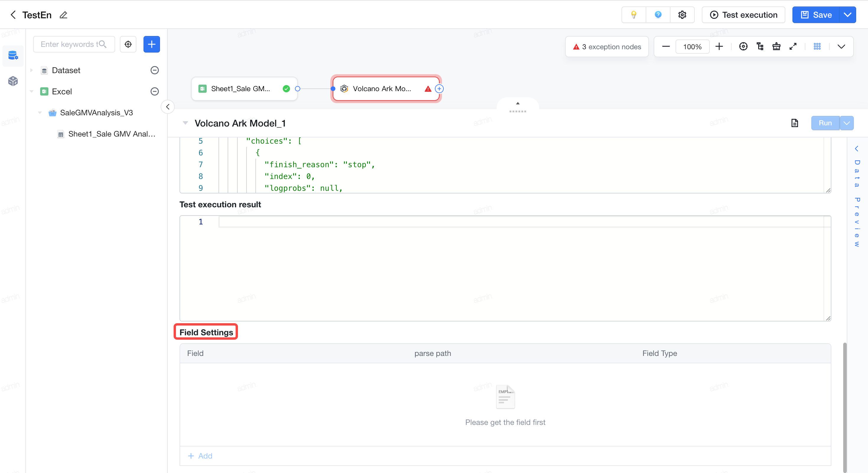The width and height of the screenshot is (868, 473).
Task: Click the locate target icon beside search
Action: (x=128, y=44)
